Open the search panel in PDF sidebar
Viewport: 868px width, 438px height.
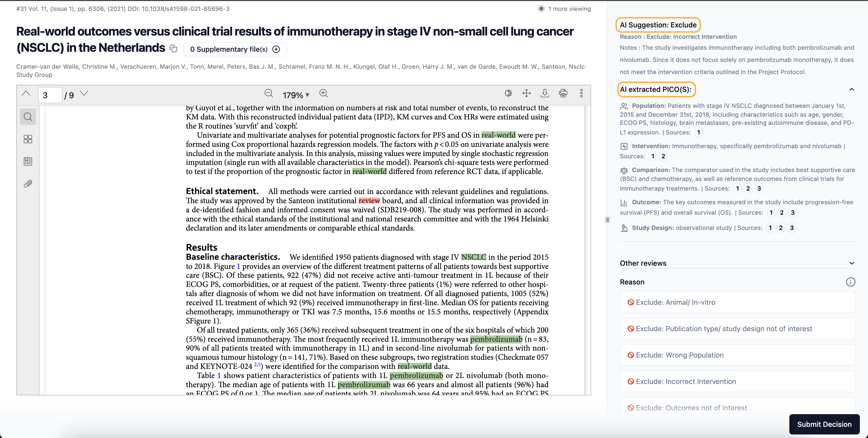point(28,117)
